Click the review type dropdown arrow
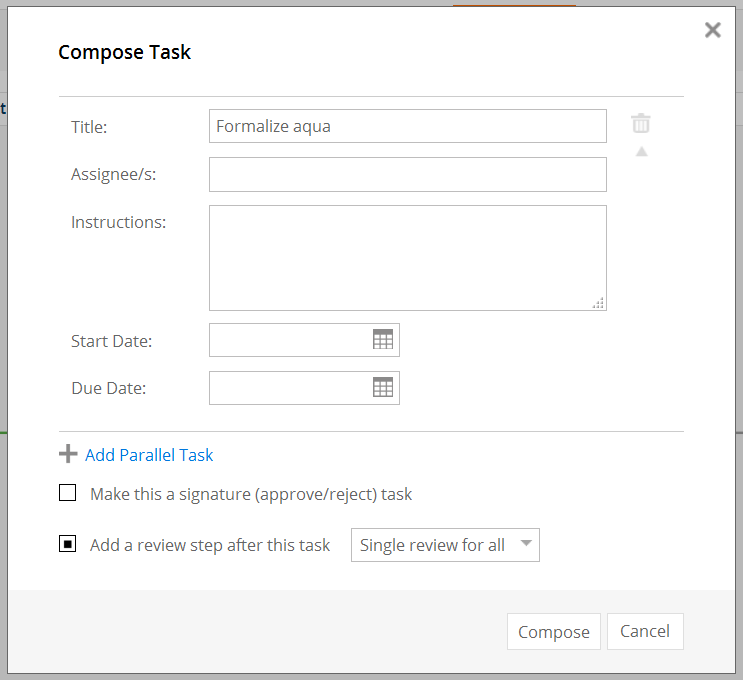 tap(526, 543)
